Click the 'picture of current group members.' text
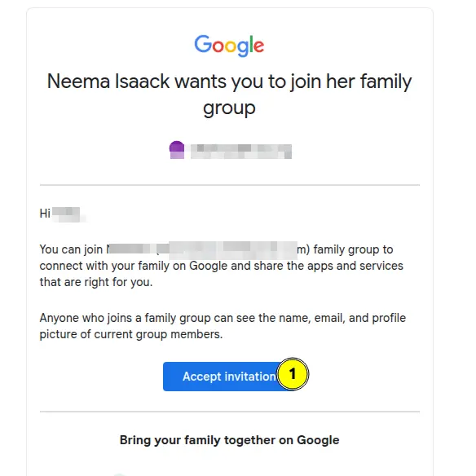Viewport: 476px width, 476px height. tap(131, 334)
